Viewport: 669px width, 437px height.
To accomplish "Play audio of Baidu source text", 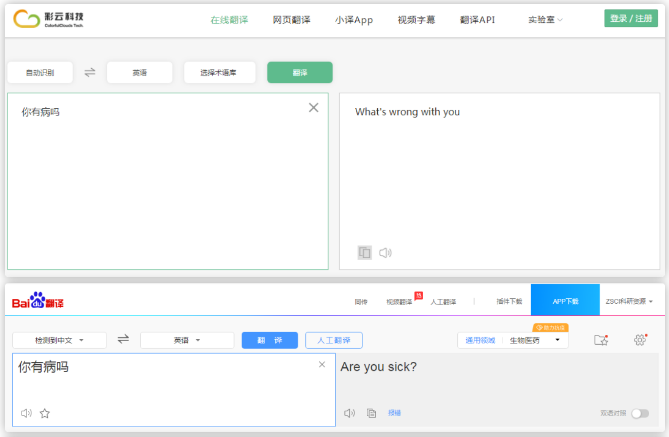I will pyautogui.click(x=26, y=413).
